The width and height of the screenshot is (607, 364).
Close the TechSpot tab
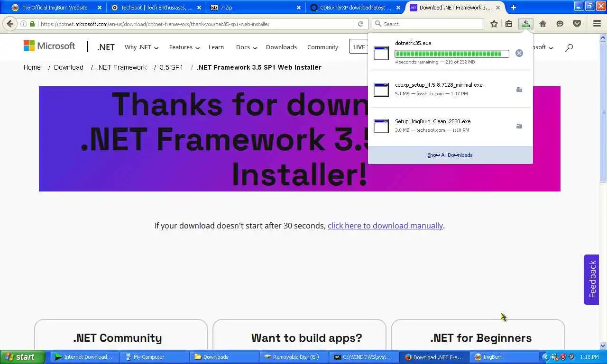(x=199, y=8)
